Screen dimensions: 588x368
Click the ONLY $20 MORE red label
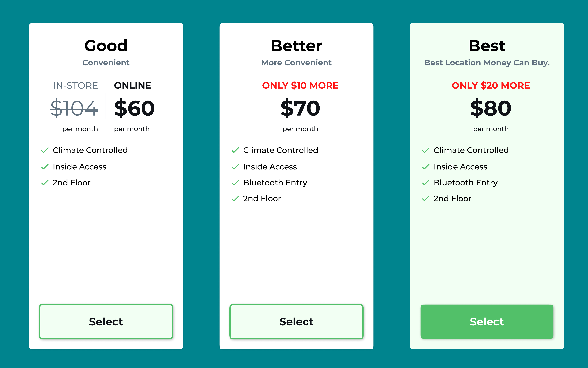(x=491, y=85)
